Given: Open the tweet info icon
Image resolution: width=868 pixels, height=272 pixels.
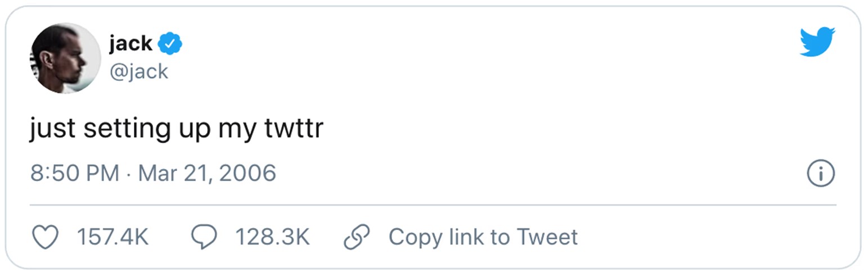Looking at the screenshot, I should click(821, 174).
